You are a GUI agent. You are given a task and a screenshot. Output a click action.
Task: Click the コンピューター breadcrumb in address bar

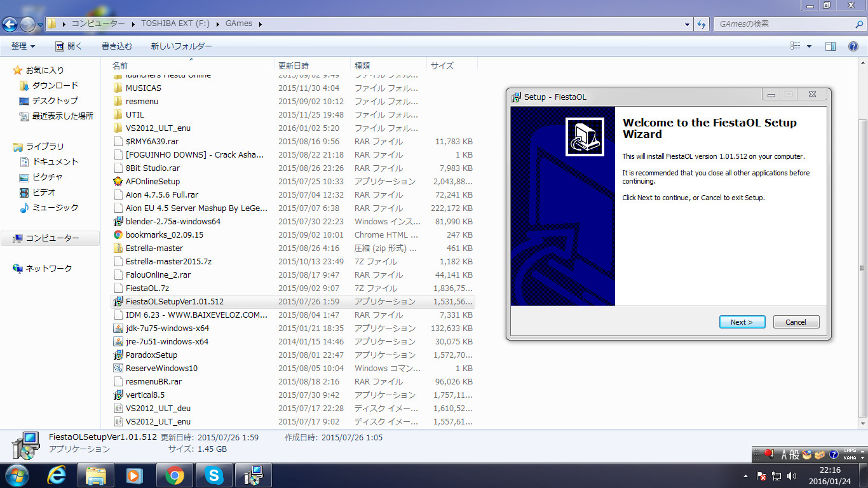click(98, 24)
